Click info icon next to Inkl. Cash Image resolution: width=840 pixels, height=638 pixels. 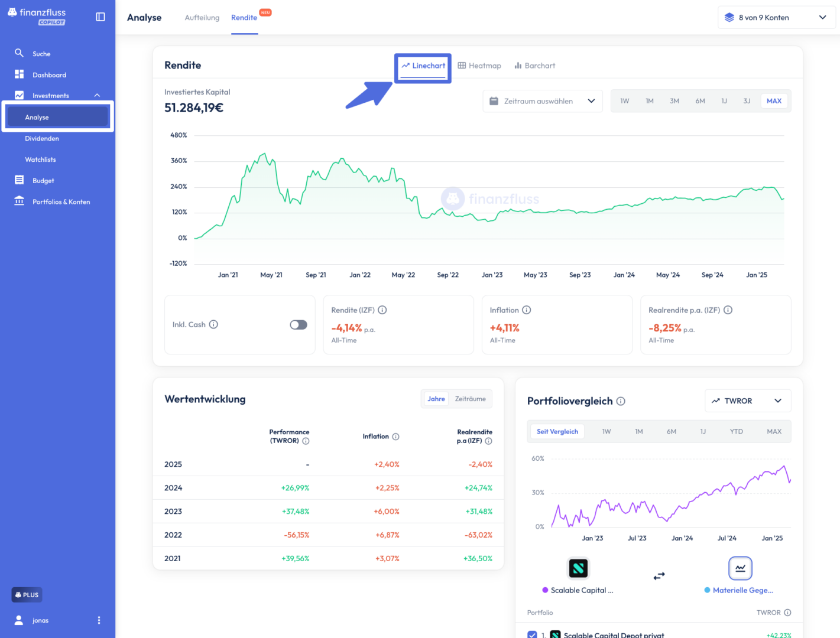point(213,324)
